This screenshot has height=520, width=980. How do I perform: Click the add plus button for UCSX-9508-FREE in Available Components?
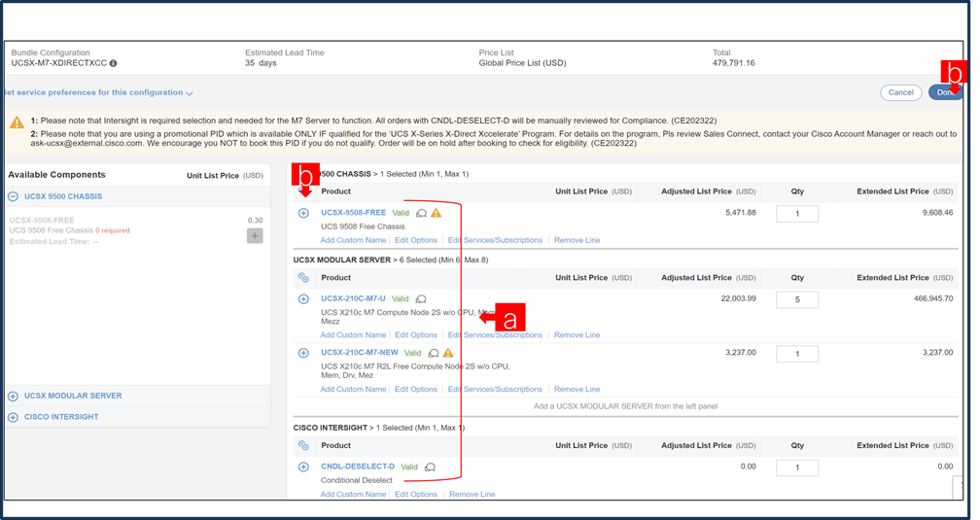click(x=255, y=235)
